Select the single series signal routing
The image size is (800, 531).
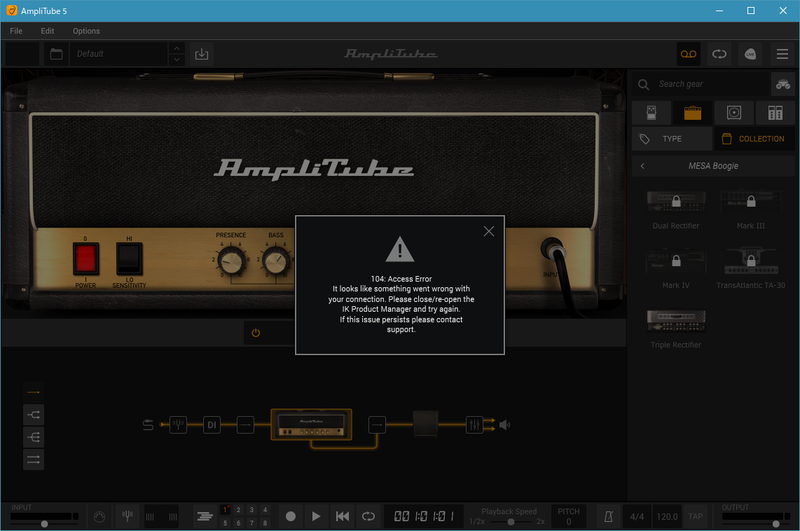[x=33, y=392]
